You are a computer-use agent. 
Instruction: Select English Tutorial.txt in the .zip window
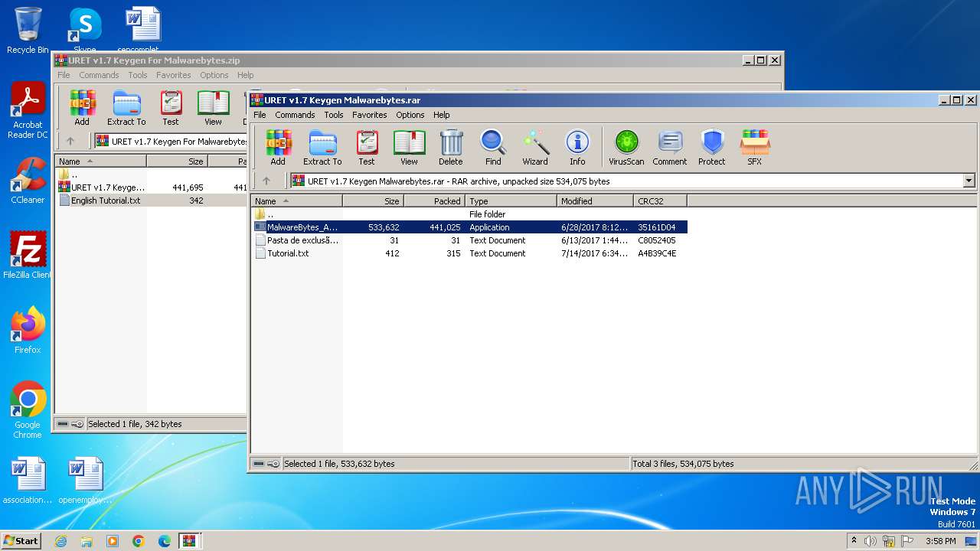tap(151, 201)
